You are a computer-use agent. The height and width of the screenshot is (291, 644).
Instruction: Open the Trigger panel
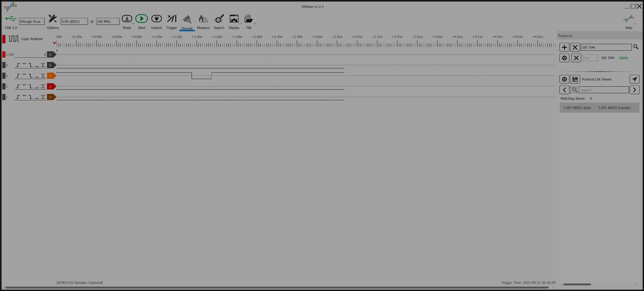coord(171,19)
